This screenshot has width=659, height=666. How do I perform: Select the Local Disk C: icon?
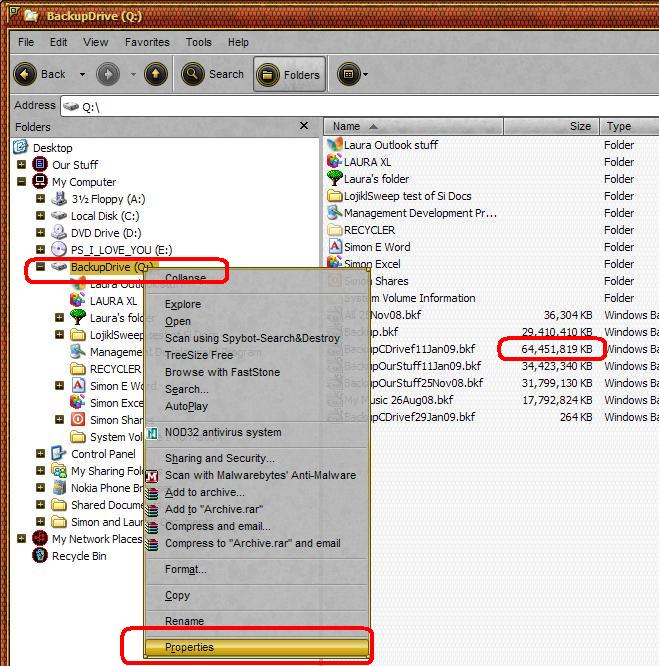pos(59,216)
